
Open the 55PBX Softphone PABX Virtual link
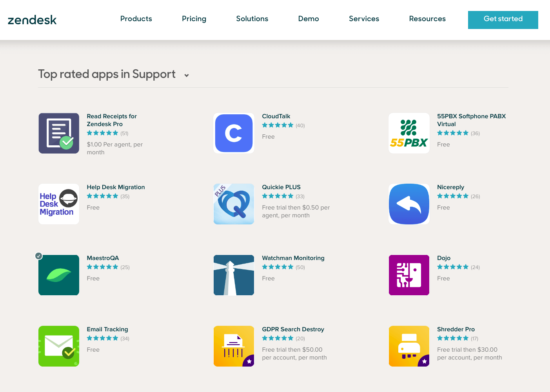(471, 120)
